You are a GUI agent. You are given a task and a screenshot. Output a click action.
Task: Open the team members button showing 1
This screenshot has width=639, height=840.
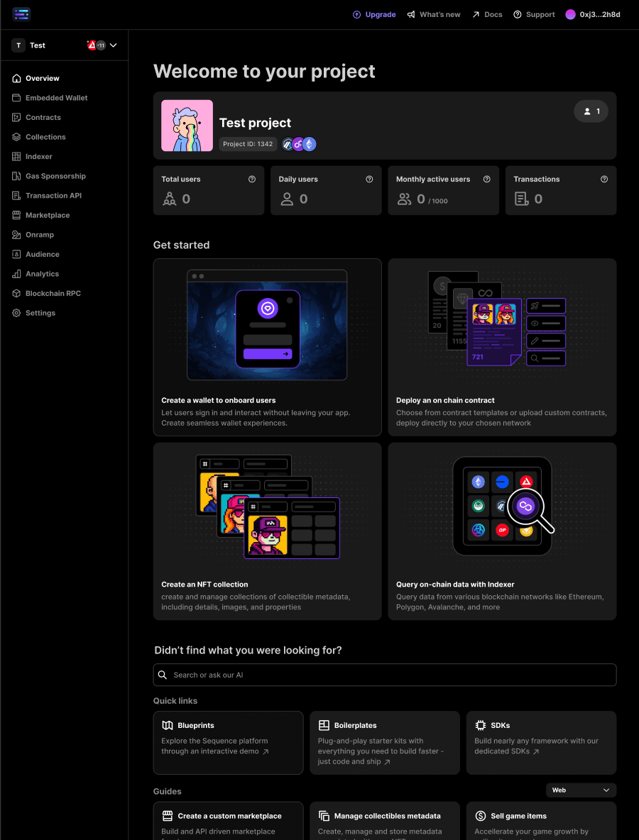(x=591, y=111)
